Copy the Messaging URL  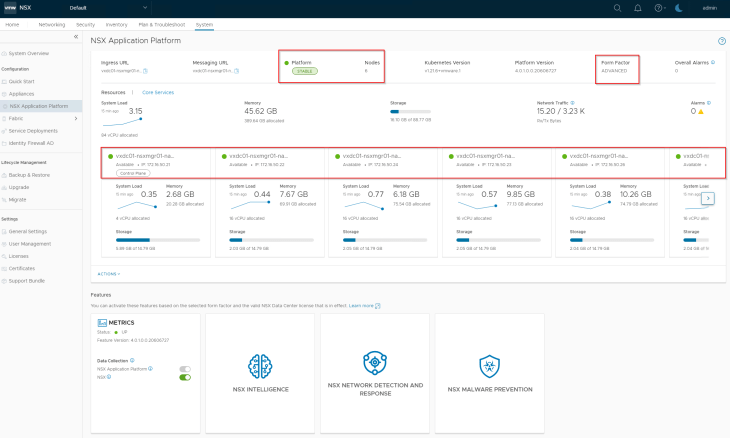click(x=237, y=71)
